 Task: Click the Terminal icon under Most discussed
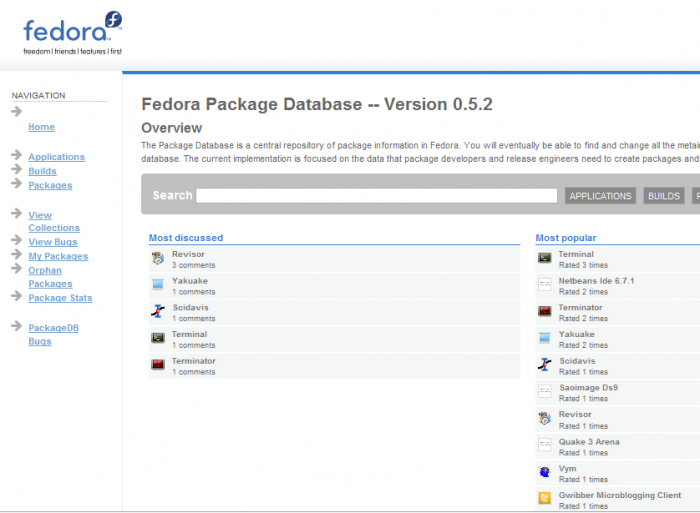(x=158, y=338)
